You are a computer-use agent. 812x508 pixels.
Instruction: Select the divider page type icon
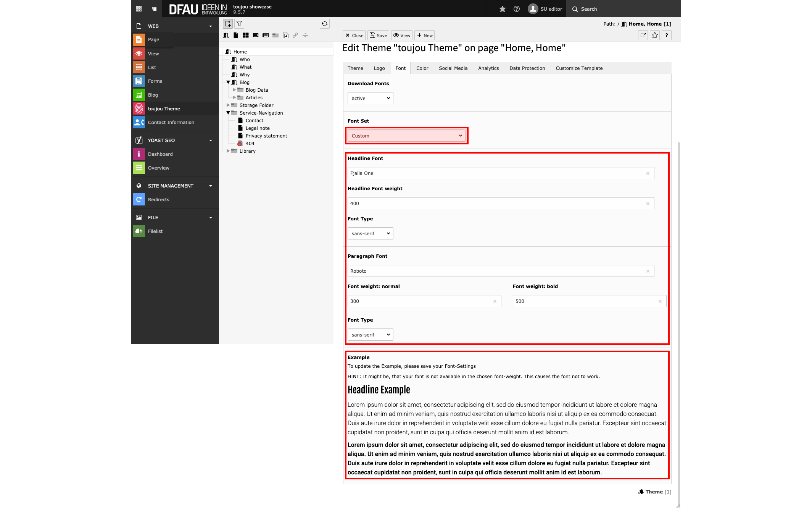tap(305, 35)
